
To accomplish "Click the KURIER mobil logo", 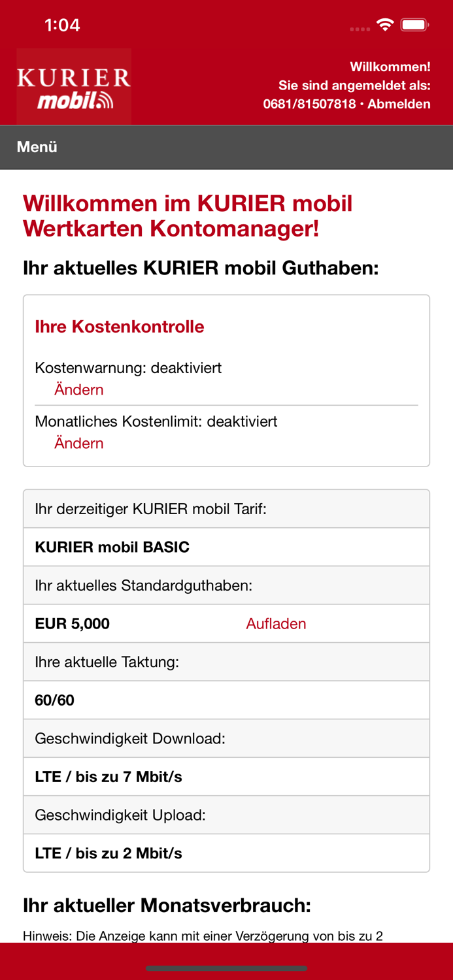I will click(x=74, y=86).
